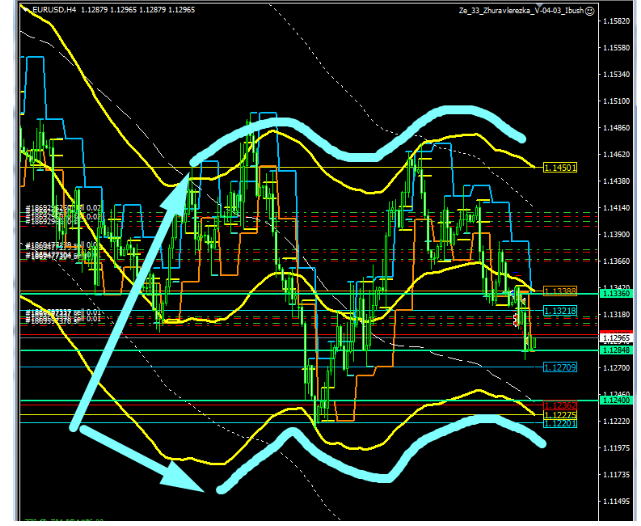This screenshot has height=526, width=641.
Task: Click the green 1.12848 axis price marker
Action: [x=616, y=350]
